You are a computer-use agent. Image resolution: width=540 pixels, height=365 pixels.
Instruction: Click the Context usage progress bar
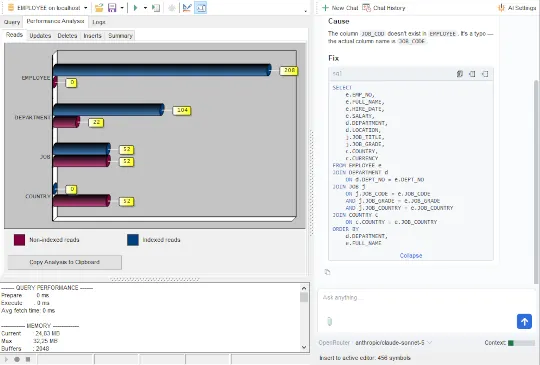point(521,343)
